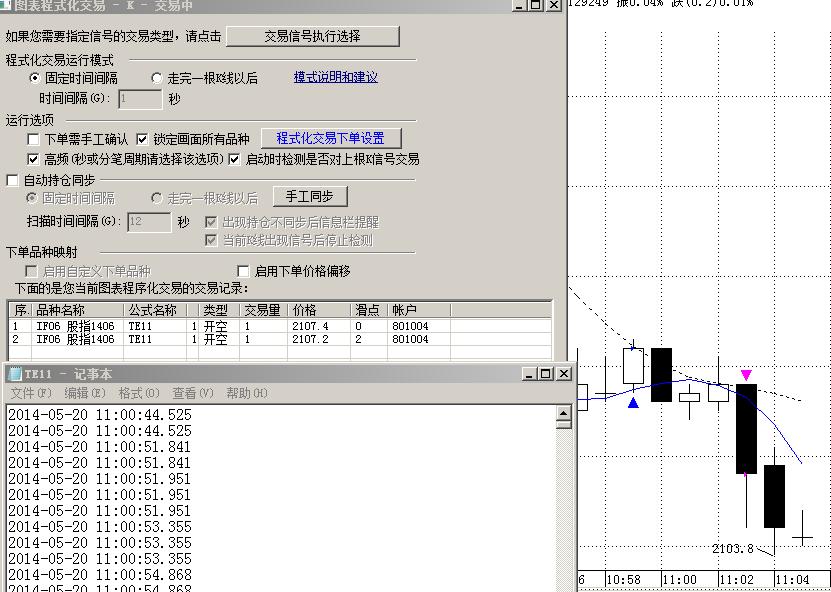The height and width of the screenshot is (592, 831).
Task: Enable the 下单需手工确认 checkbox
Action: [34, 140]
